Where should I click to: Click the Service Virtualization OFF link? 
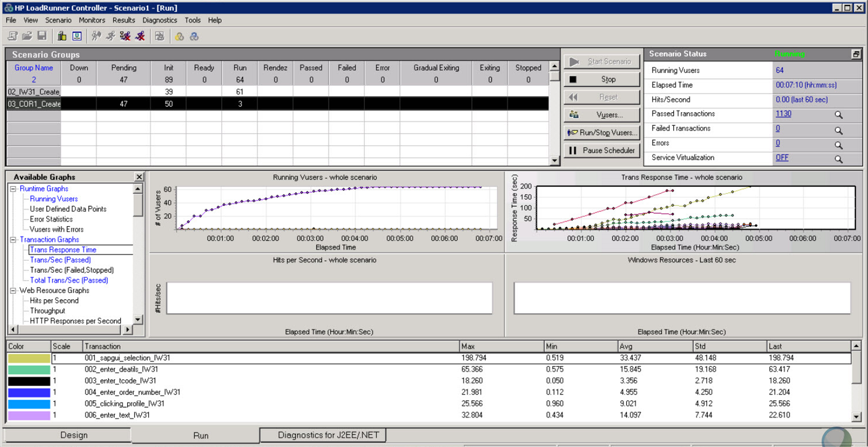coord(782,158)
